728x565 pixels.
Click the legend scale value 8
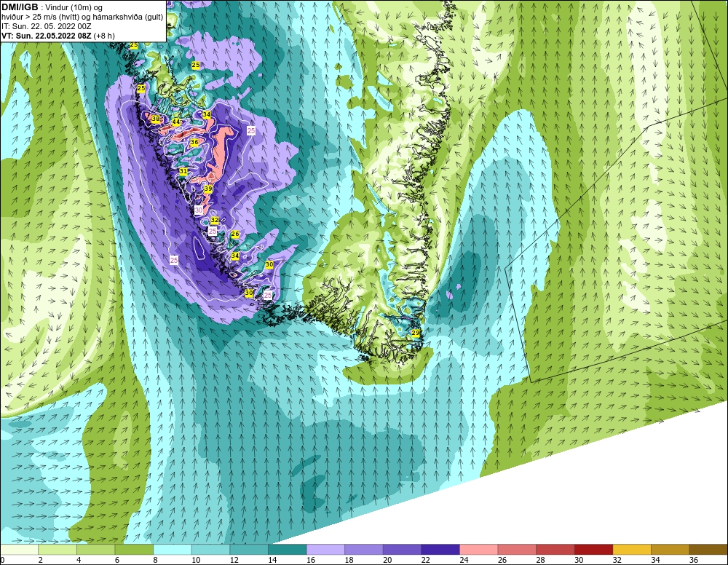[156, 560]
